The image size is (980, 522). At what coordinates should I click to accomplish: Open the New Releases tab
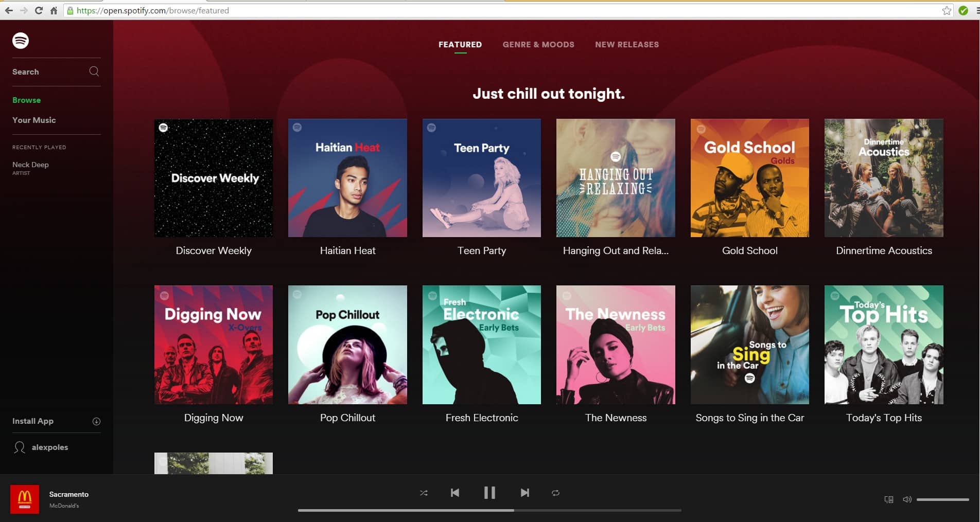[x=627, y=44]
